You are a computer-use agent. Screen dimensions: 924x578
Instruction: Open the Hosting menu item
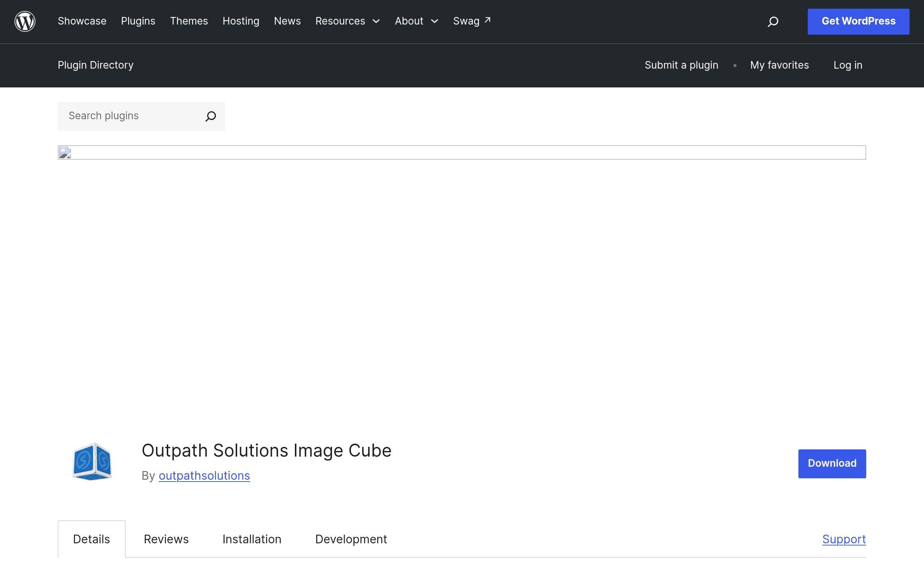pos(241,21)
